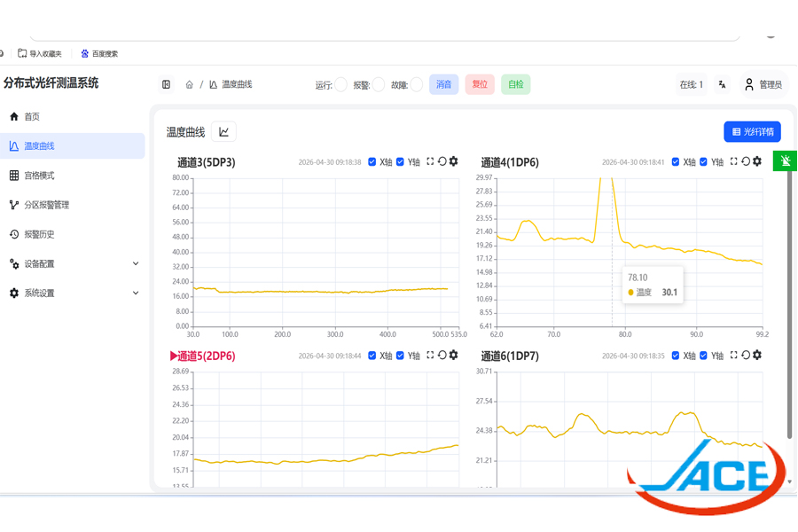The width and height of the screenshot is (798, 532).
Task: Maximize the 通道6(1DP7) chart
Action: [733, 355]
